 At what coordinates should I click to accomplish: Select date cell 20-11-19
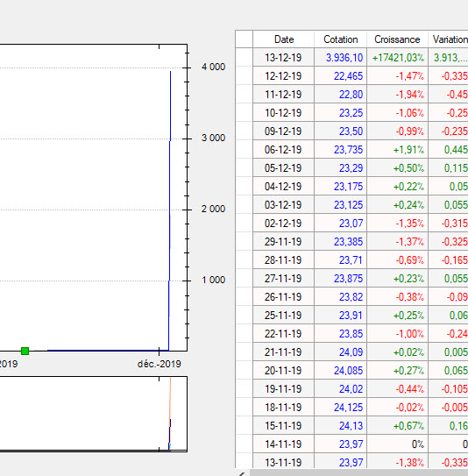[283, 370]
